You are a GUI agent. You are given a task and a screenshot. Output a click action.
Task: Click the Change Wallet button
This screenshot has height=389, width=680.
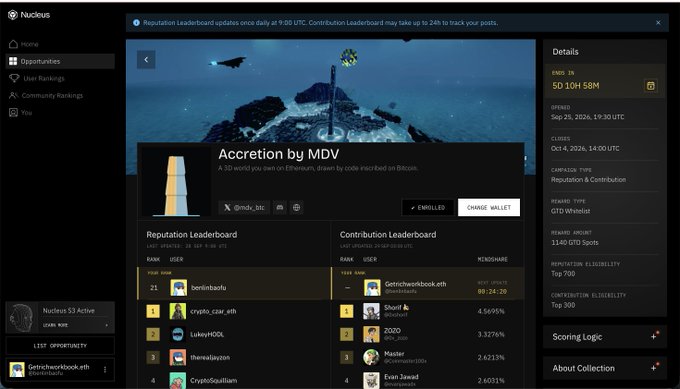click(489, 208)
